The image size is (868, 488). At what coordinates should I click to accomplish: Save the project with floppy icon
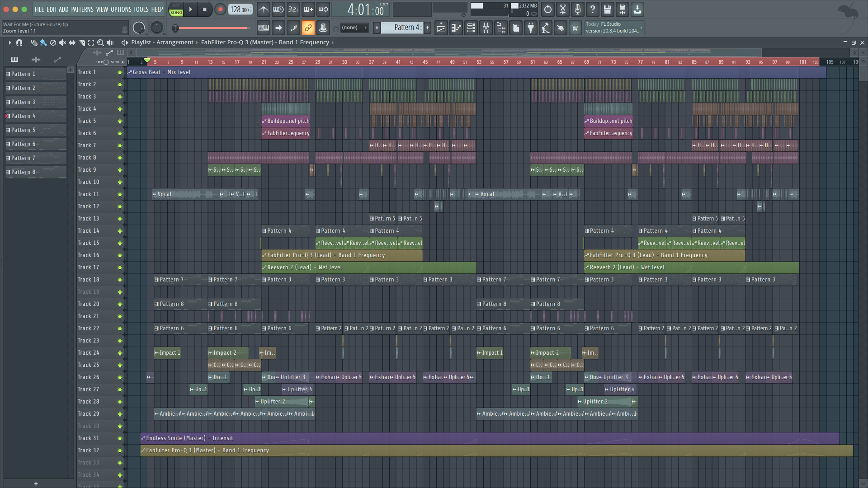tap(608, 9)
